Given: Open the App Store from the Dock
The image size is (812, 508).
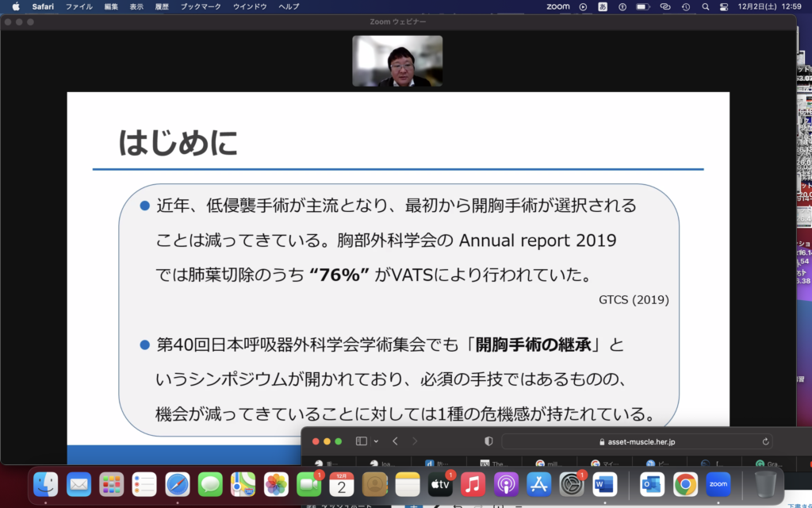Looking at the screenshot, I should [x=538, y=483].
